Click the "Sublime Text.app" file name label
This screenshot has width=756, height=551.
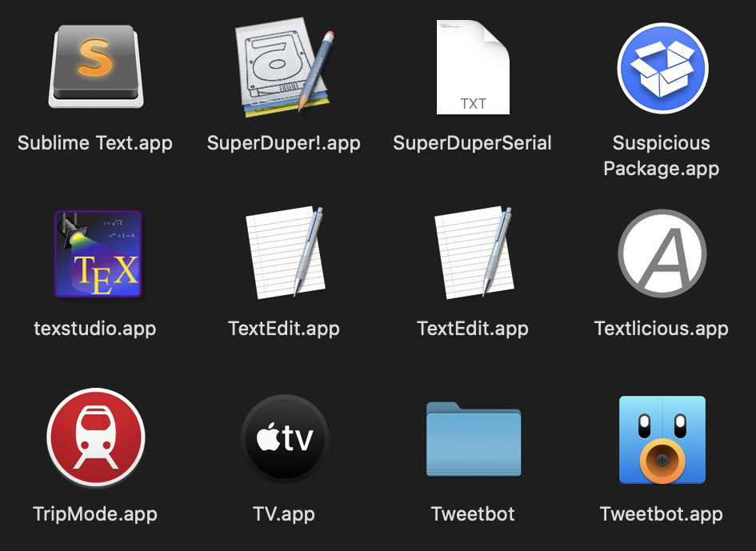95,143
